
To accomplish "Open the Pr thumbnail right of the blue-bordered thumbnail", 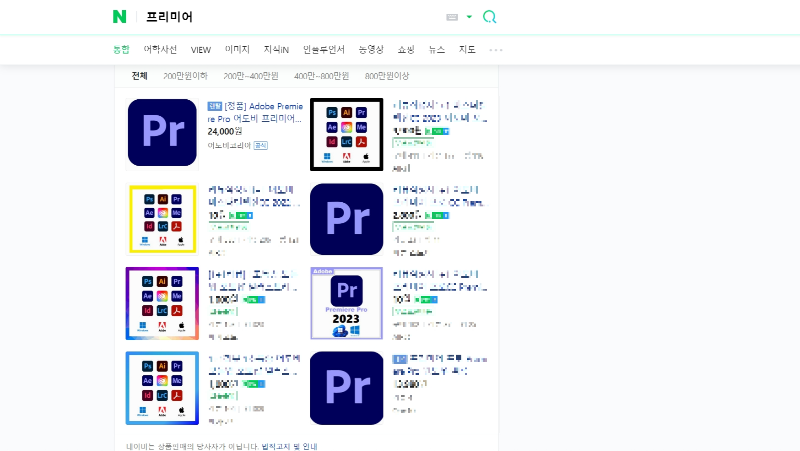I will pos(346,388).
